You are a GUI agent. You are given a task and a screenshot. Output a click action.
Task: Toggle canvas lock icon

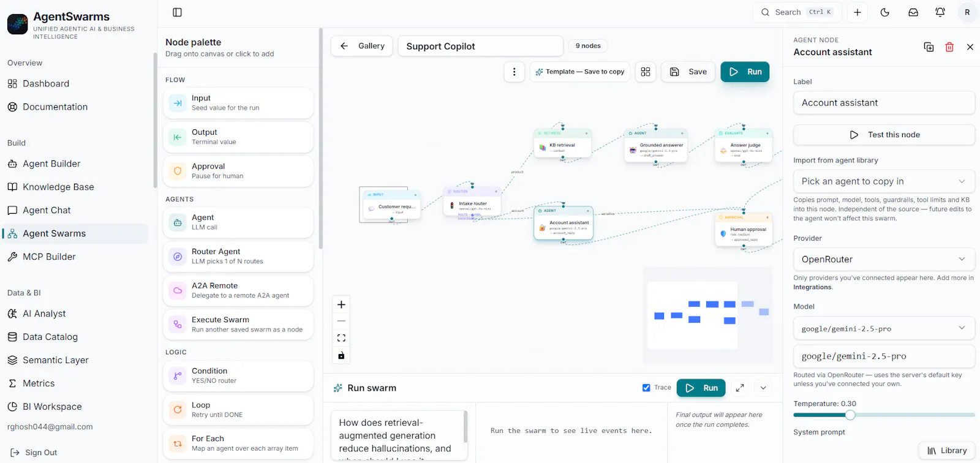coord(341,355)
